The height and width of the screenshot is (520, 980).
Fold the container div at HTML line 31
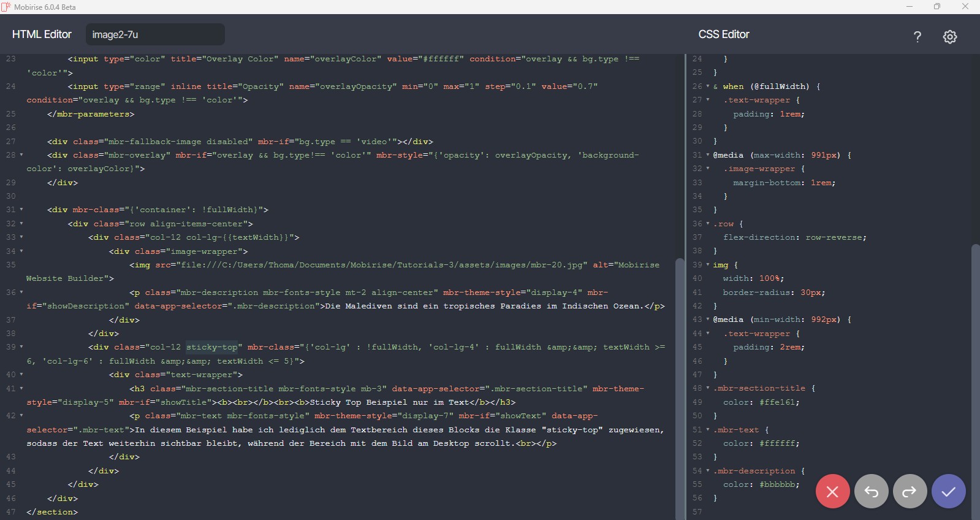click(21, 210)
